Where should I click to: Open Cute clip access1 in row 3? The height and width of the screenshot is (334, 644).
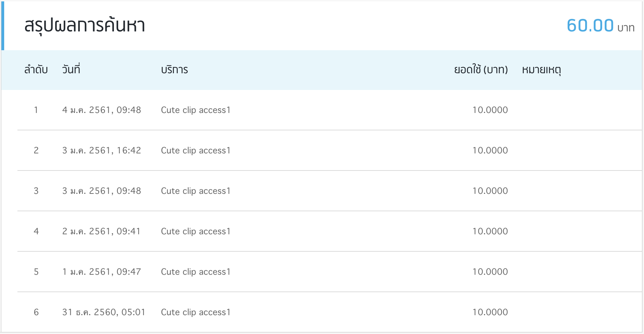tap(195, 191)
